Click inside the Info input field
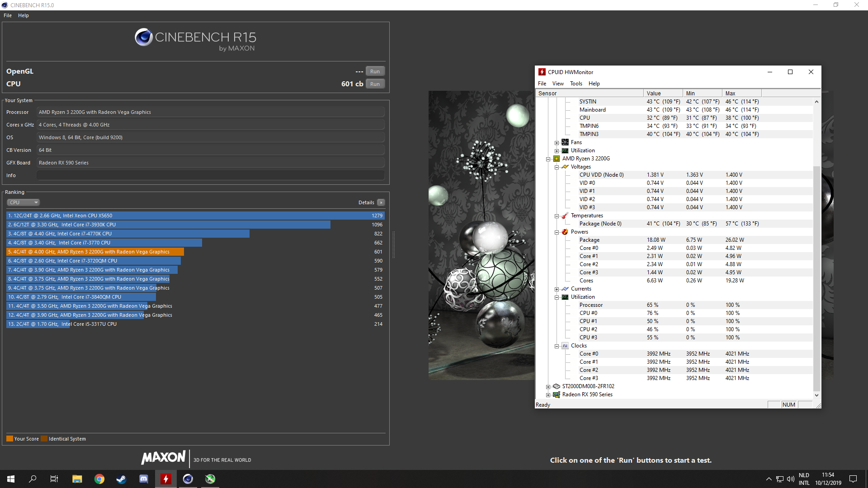 coord(211,175)
